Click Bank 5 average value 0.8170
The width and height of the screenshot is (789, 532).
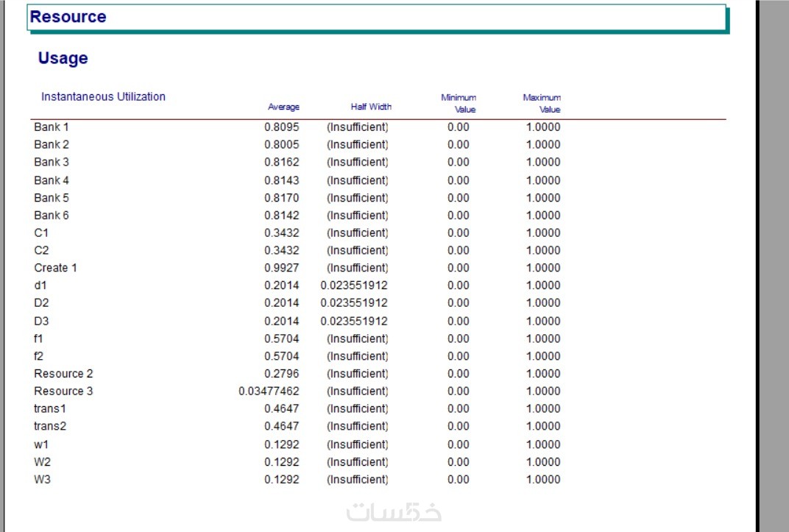[282, 198]
